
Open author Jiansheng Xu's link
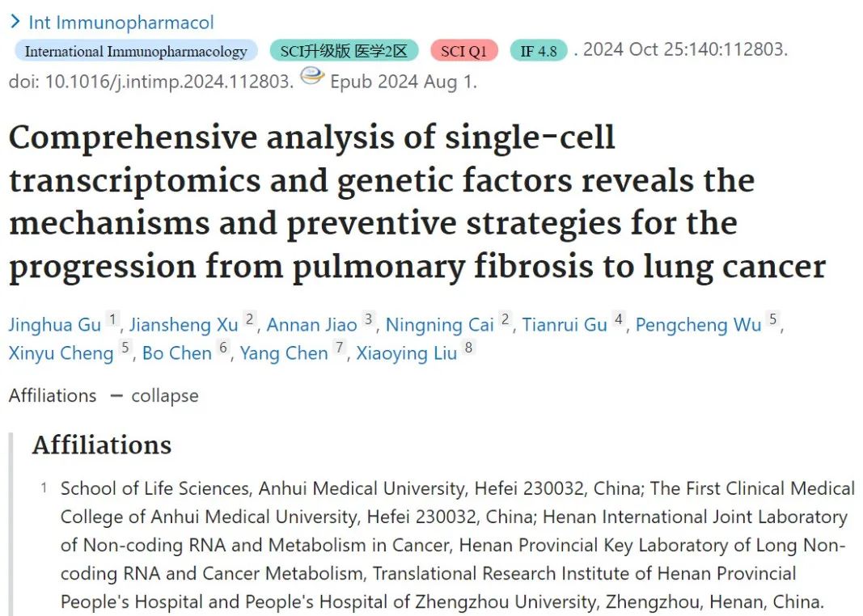(x=184, y=324)
